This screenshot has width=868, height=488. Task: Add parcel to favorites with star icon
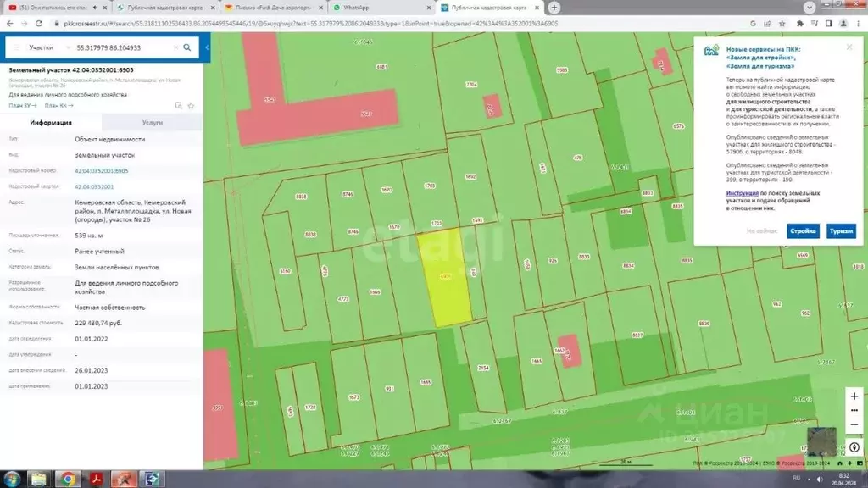click(x=191, y=106)
